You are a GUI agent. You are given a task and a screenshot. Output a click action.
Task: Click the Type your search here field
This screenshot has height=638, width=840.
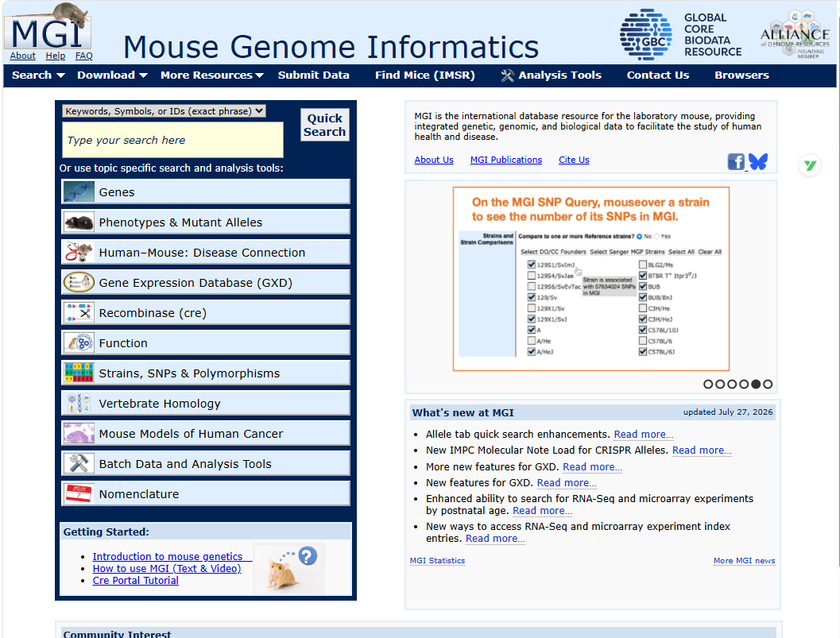[x=173, y=140]
